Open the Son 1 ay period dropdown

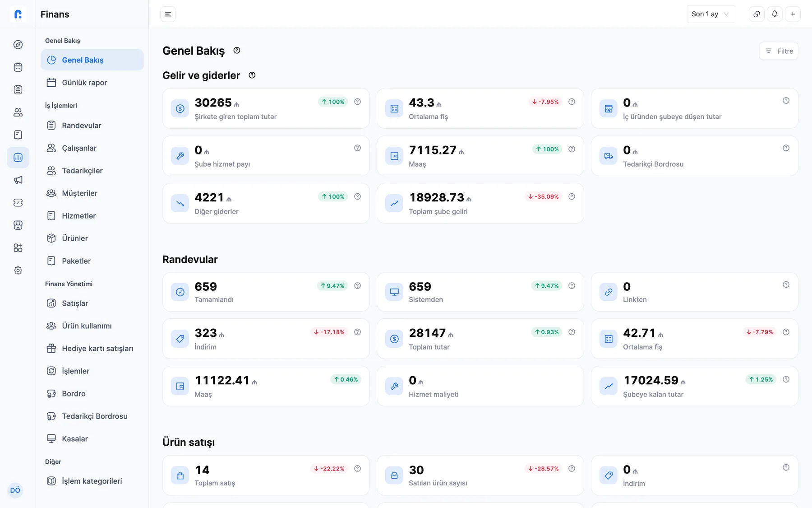click(710, 14)
